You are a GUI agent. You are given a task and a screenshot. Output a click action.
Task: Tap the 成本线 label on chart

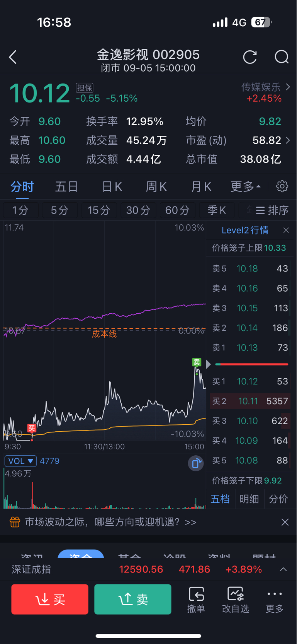point(104,334)
